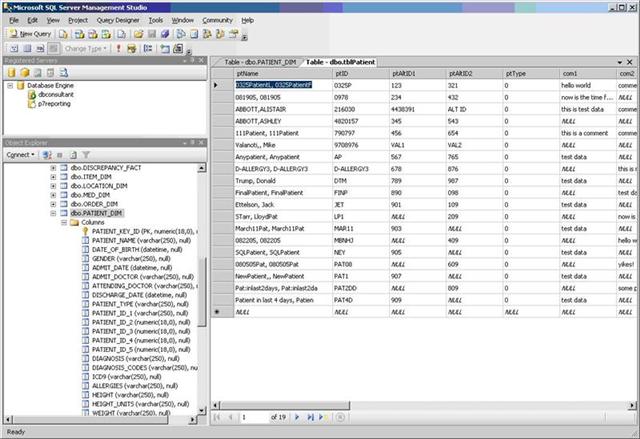The width and height of the screenshot is (640, 439).
Task: Select Integration Services server type icon
Action: click(63, 73)
